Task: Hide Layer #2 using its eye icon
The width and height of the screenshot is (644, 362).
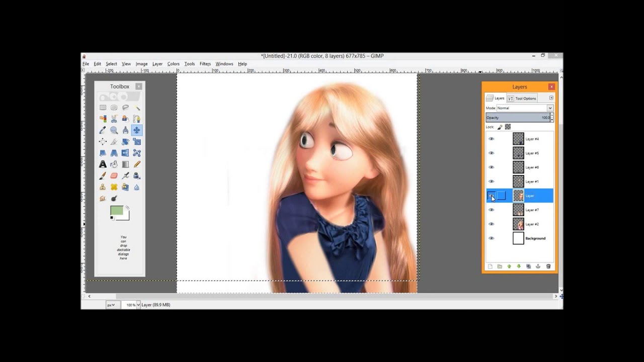Action: 492,224
